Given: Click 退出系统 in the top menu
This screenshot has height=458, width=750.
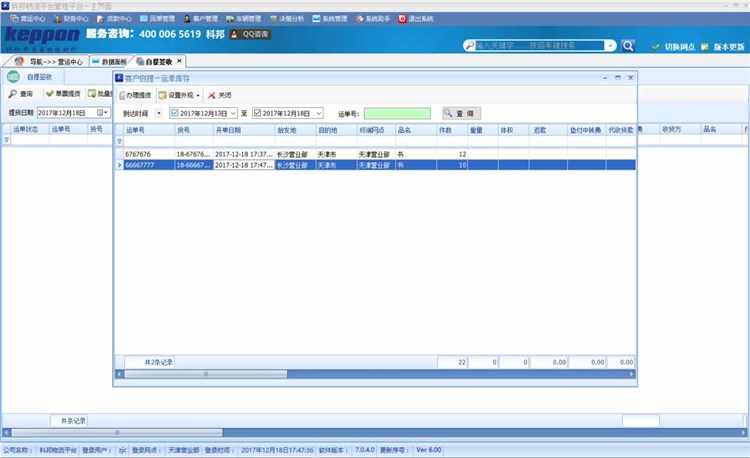Looking at the screenshot, I should click(403, 18).
